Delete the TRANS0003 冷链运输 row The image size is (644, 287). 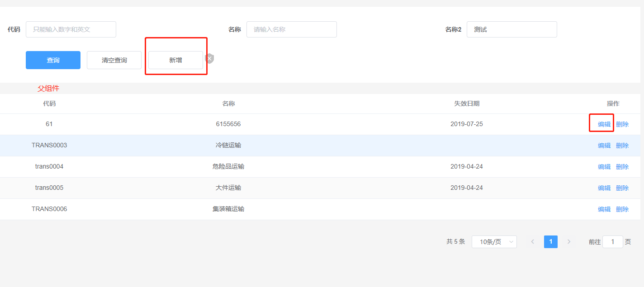click(622, 146)
